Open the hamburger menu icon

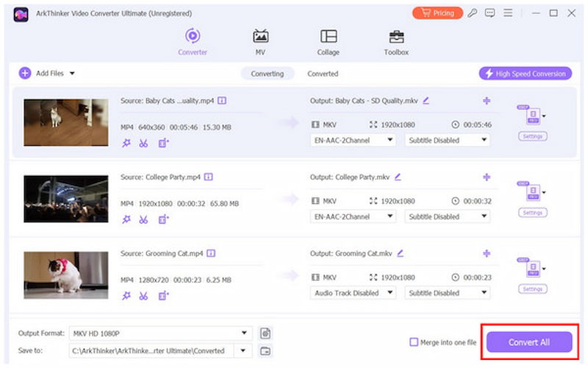[x=508, y=13]
